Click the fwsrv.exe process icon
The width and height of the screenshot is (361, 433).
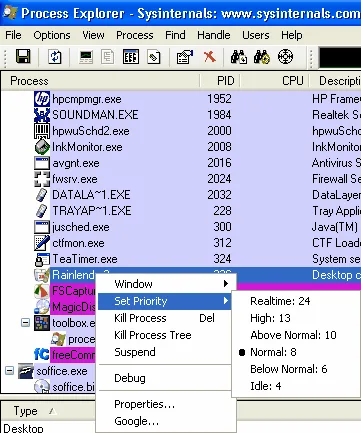click(42, 179)
